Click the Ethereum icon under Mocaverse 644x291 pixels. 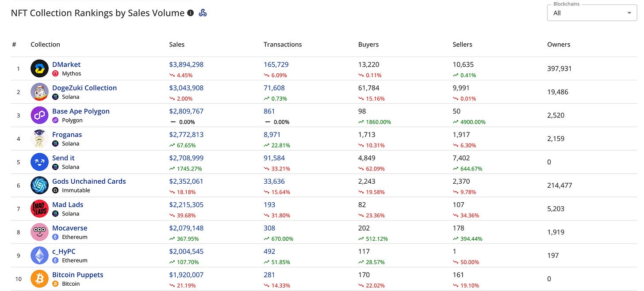55,237
